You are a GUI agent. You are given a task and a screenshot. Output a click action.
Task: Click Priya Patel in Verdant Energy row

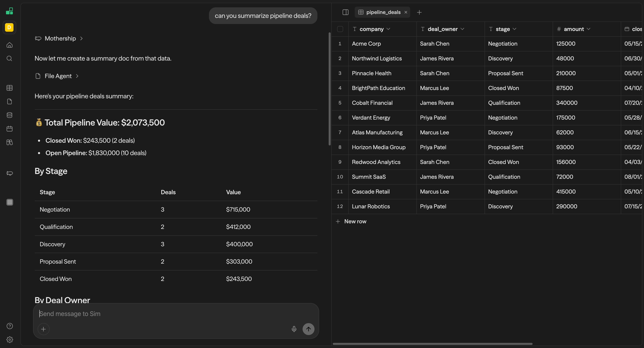pyautogui.click(x=450, y=118)
